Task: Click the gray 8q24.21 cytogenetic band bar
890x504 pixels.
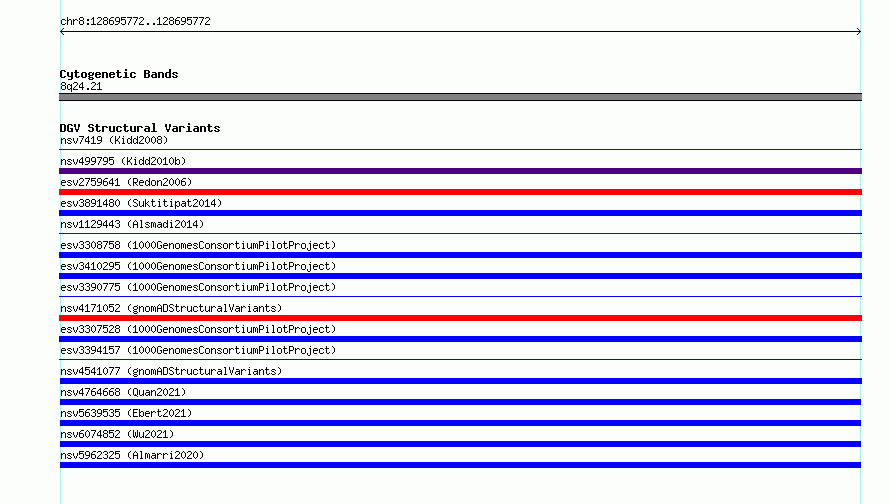Action: tap(460, 97)
